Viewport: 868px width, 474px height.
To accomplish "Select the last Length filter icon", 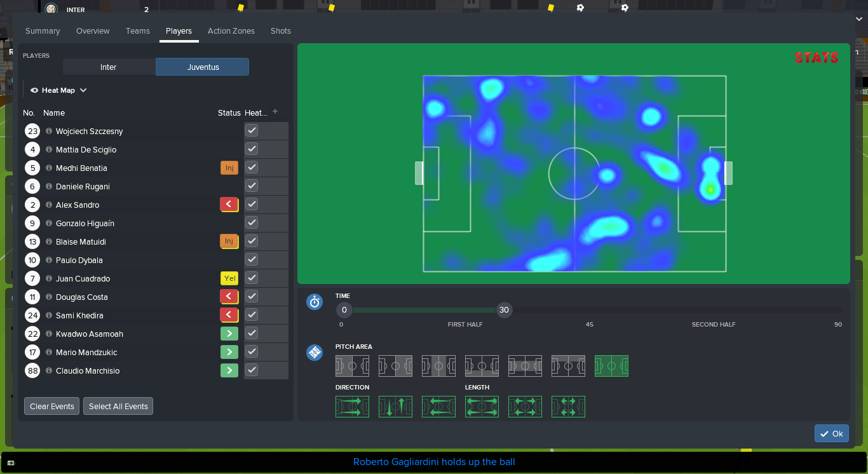I will 568,407.
